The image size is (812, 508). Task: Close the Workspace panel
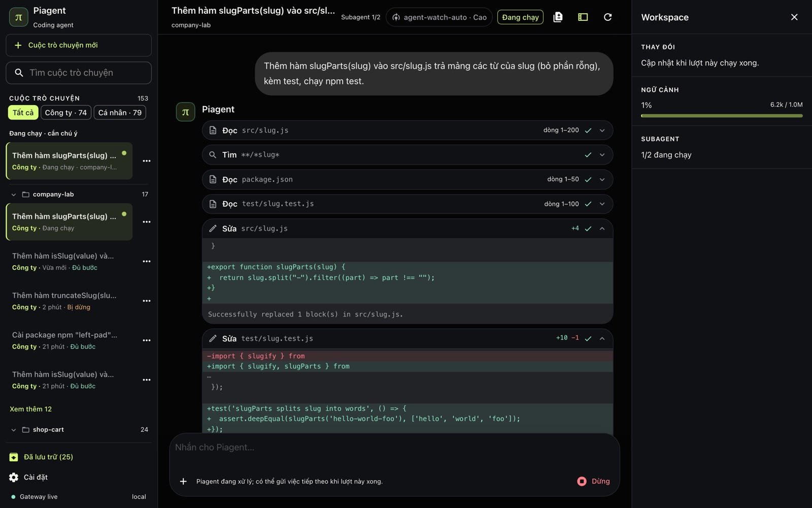pyautogui.click(x=794, y=17)
